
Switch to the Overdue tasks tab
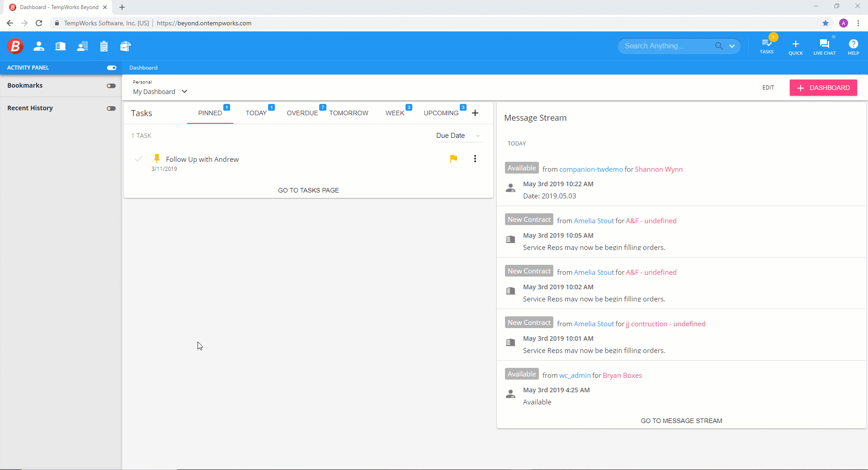[x=302, y=113]
